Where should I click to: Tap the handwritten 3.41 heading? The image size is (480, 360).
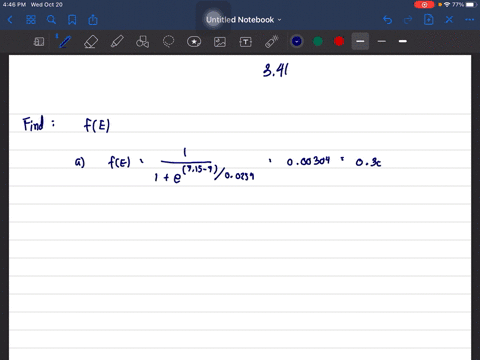(x=276, y=70)
